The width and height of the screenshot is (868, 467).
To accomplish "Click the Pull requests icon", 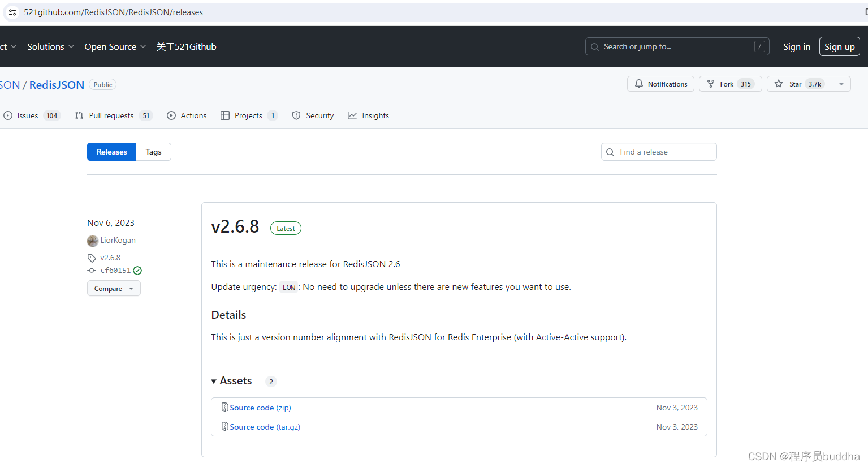I will (x=79, y=115).
